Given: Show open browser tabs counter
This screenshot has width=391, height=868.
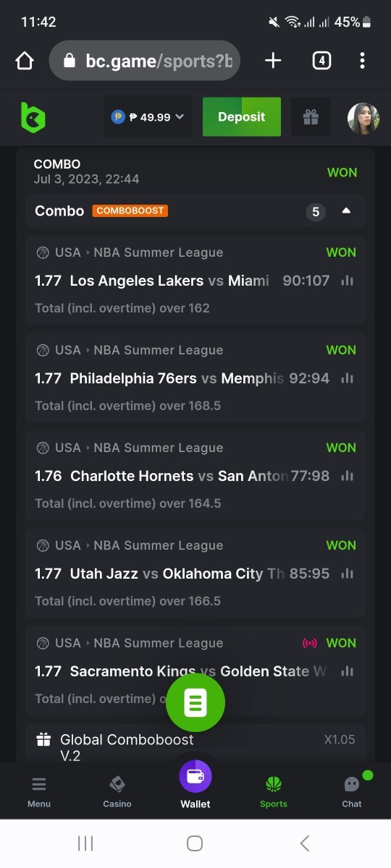Looking at the screenshot, I should click(321, 61).
